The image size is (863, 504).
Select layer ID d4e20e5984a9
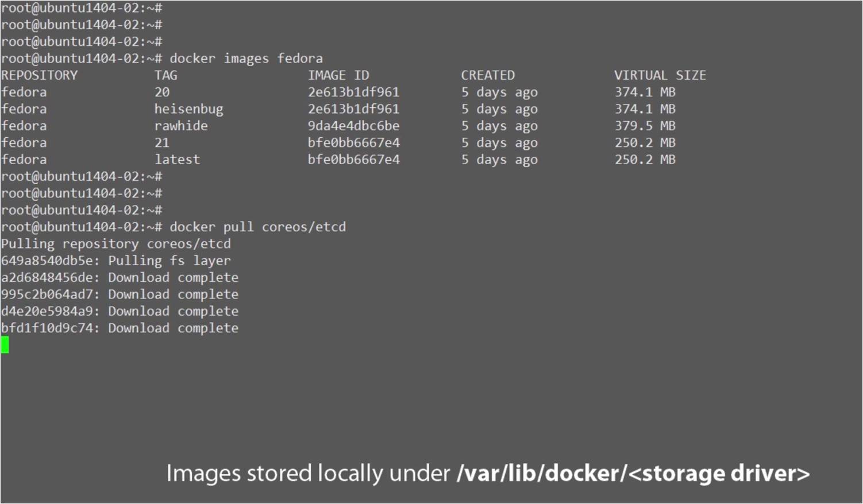[x=49, y=311]
